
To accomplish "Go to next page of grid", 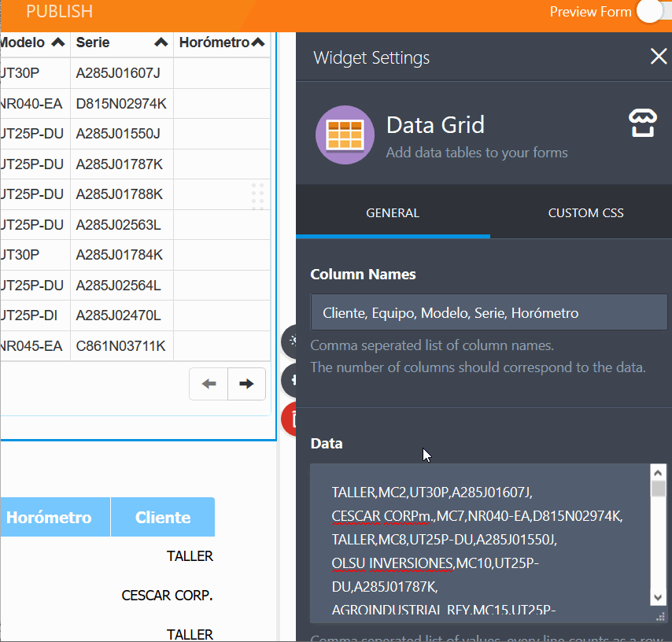I will click(246, 384).
